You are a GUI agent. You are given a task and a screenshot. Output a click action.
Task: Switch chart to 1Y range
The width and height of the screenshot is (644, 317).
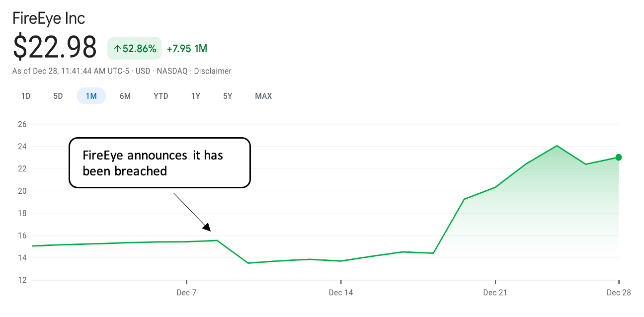coord(196,96)
